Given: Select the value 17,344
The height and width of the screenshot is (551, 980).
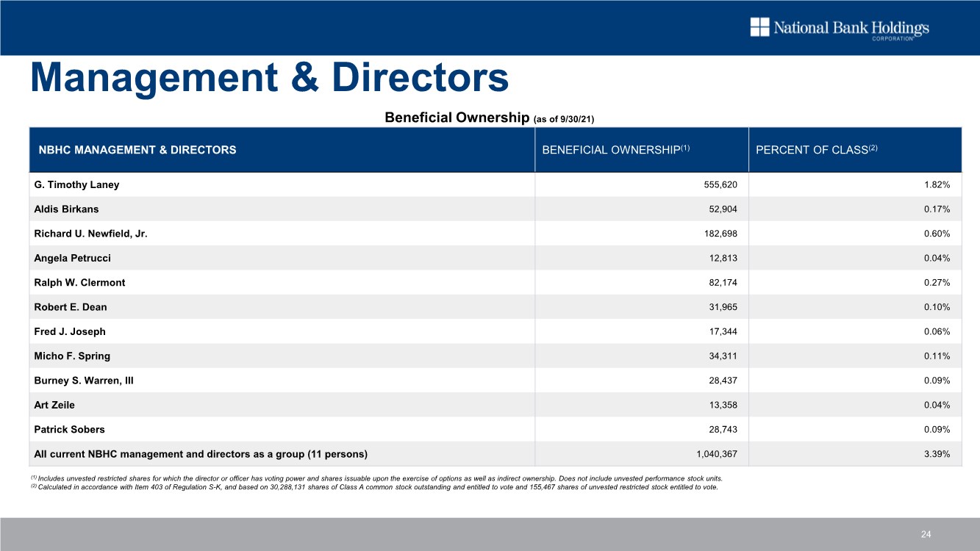Looking at the screenshot, I should tap(723, 331).
